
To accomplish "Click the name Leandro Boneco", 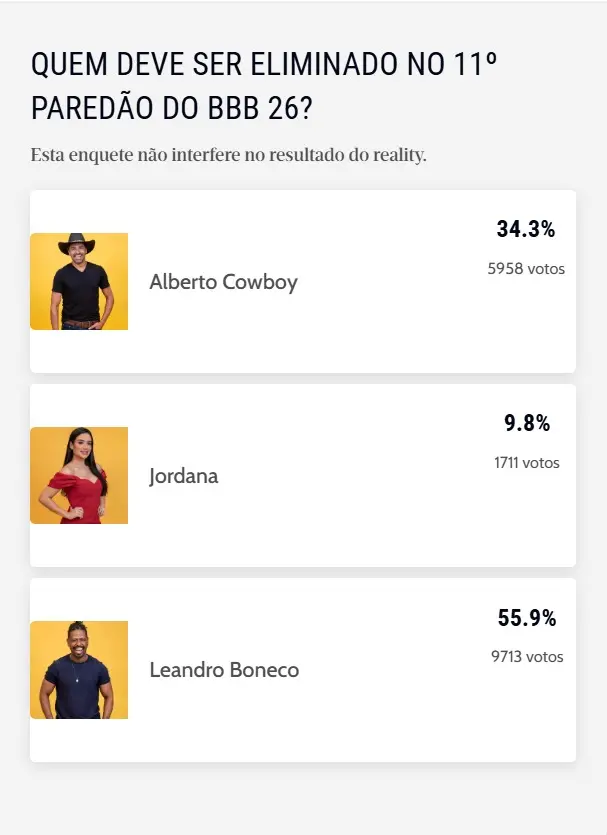I will coord(225,670).
